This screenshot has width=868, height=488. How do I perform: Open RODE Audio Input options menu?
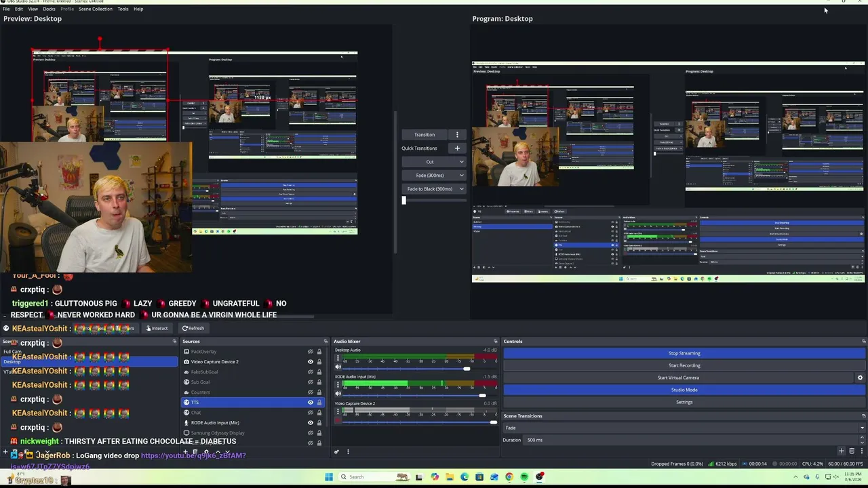click(338, 385)
